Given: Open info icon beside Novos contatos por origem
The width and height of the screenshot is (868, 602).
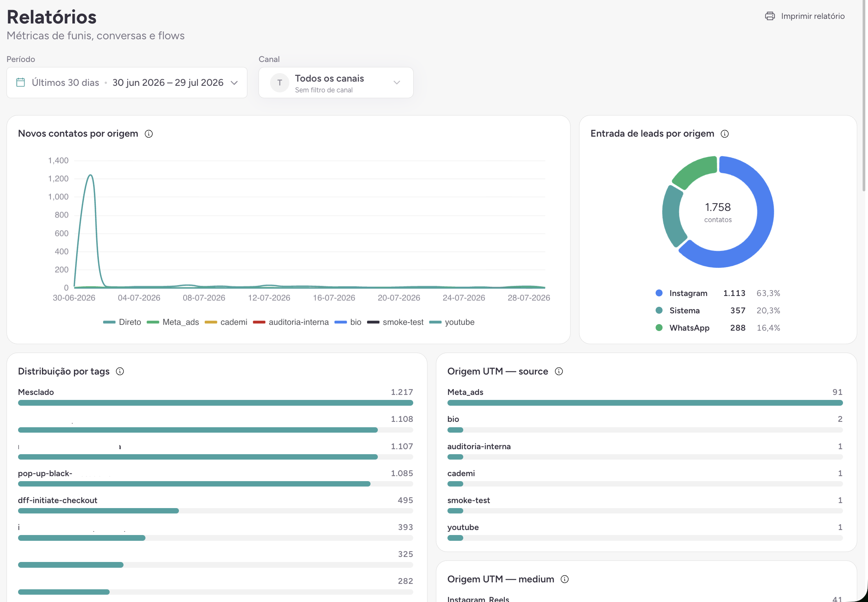Looking at the screenshot, I should coord(149,134).
